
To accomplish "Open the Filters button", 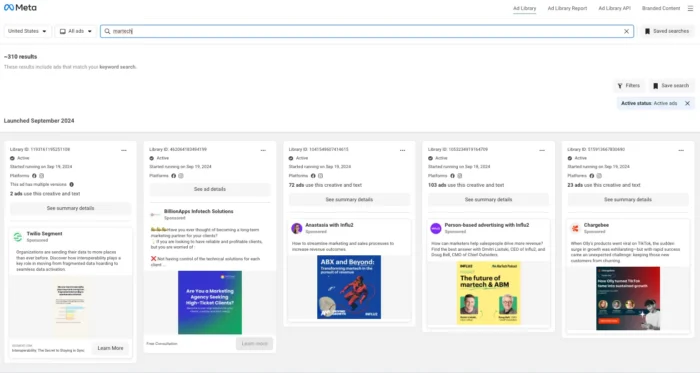I will tap(629, 86).
